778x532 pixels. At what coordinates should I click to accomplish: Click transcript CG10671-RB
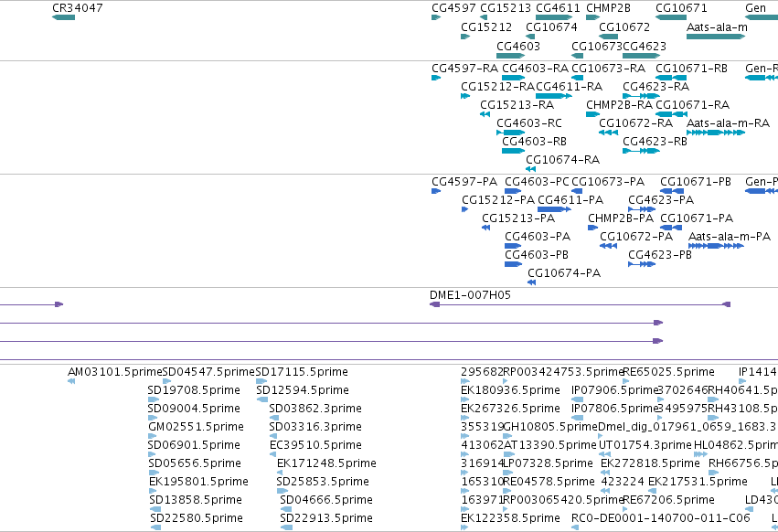pyautogui.click(x=671, y=78)
